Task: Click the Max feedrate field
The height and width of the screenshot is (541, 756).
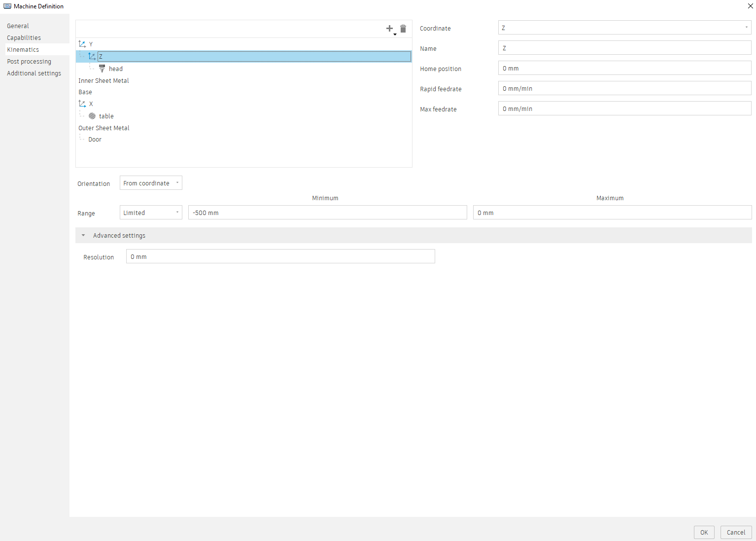Action: pyautogui.click(x=624, y=108)
